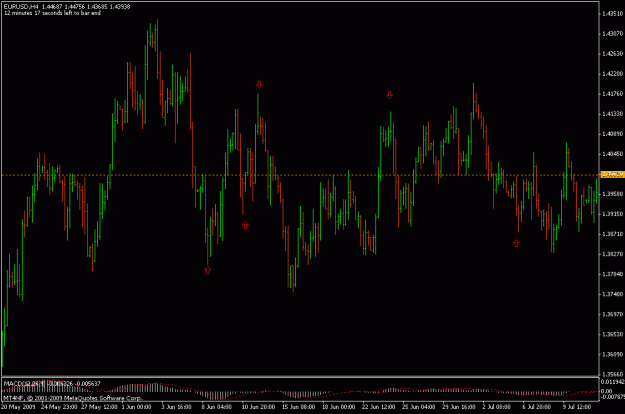
Task: Click the MetaQuotes Software Corp. copyright text
Action: click(x=73, y=398)
